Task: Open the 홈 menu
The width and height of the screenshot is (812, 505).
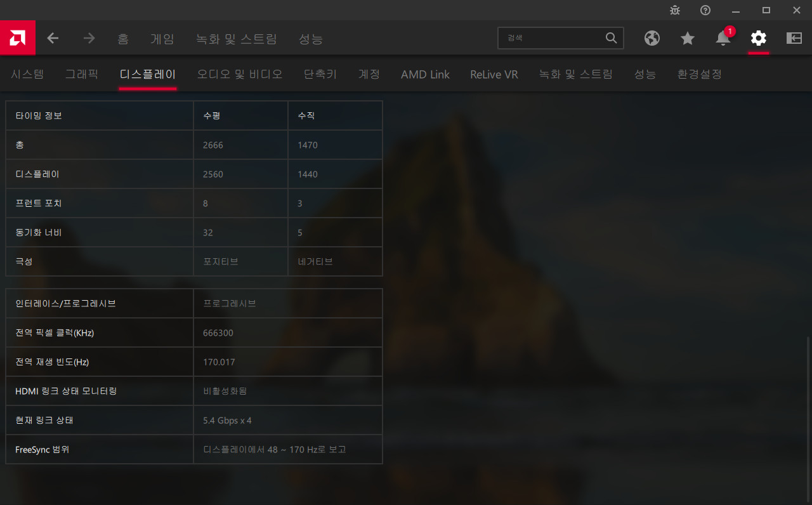Action: [x=123, y=39]
